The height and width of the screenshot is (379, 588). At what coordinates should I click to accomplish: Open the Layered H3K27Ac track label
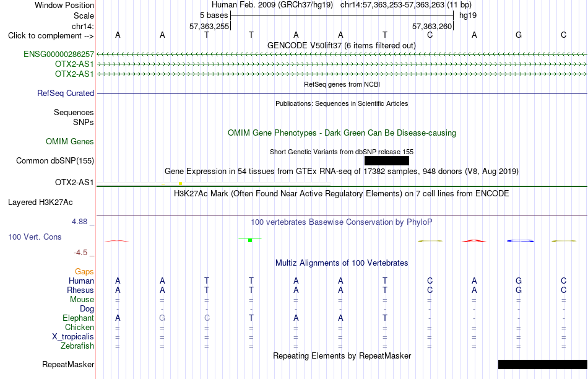click(40, 203)
